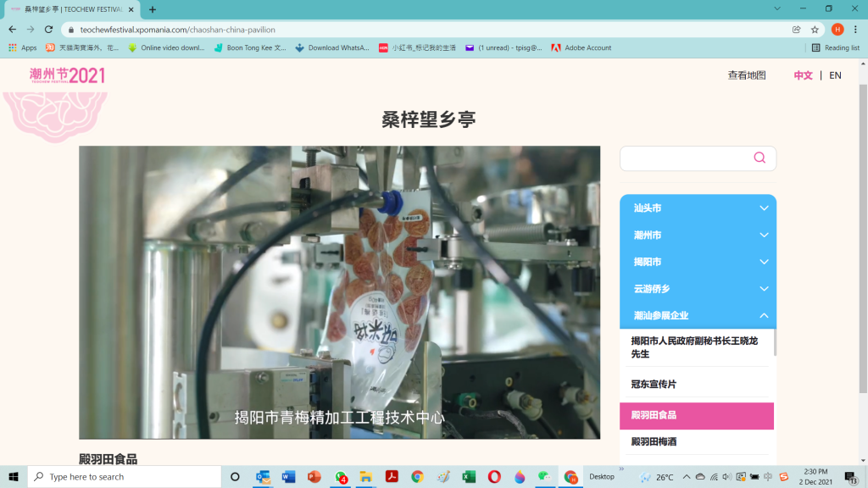Click the video of the packaging machine
The width and height of the screenshot is (868, 488).
click(339, 292)
